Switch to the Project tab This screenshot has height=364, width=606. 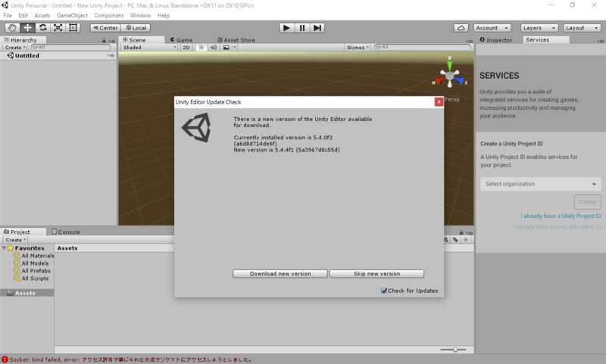[23, 232]
